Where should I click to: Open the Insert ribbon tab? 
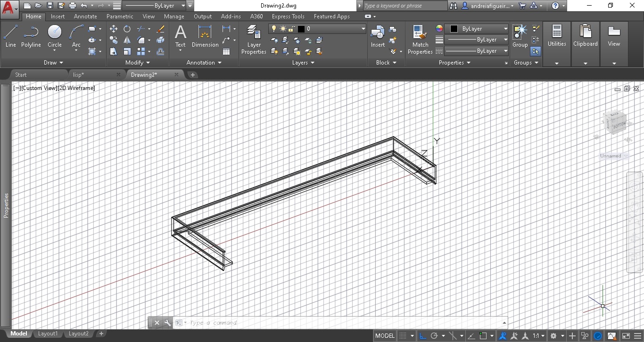[58, 16]
